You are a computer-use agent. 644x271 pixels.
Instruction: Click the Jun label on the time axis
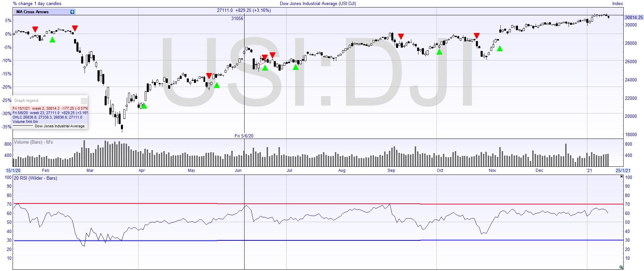[x=238, y=170]
